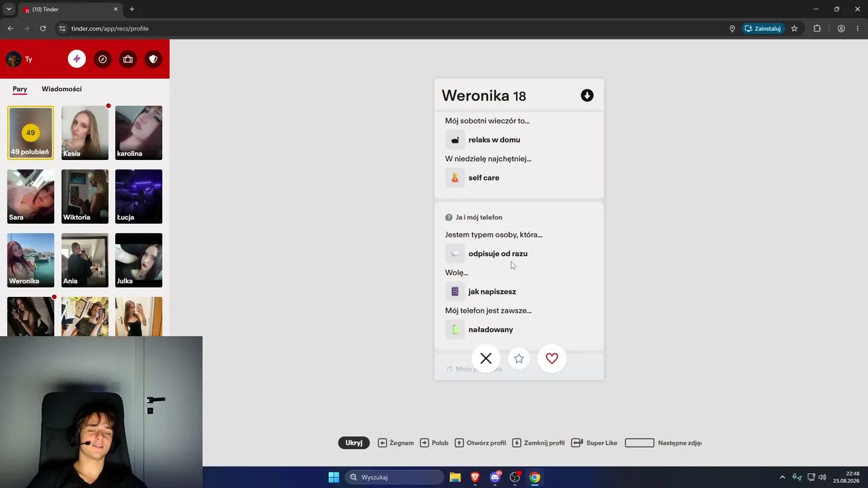
Task: Click the spacebar 'Następne zdjęcie' shortcut hint
Action: pos(663,443)
